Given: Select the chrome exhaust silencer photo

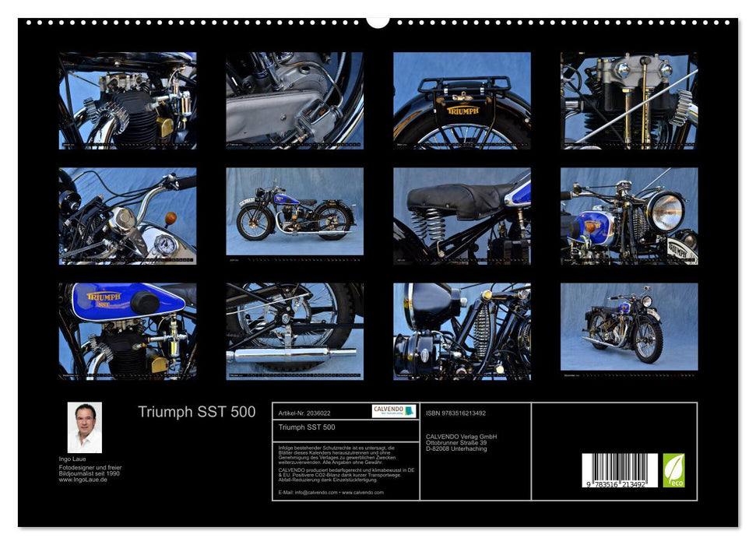Looking at the screenshot, I should point(294,331).
